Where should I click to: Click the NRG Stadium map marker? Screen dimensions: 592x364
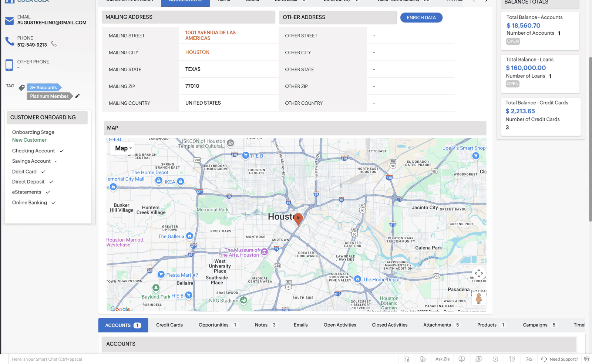pos(243,300)
